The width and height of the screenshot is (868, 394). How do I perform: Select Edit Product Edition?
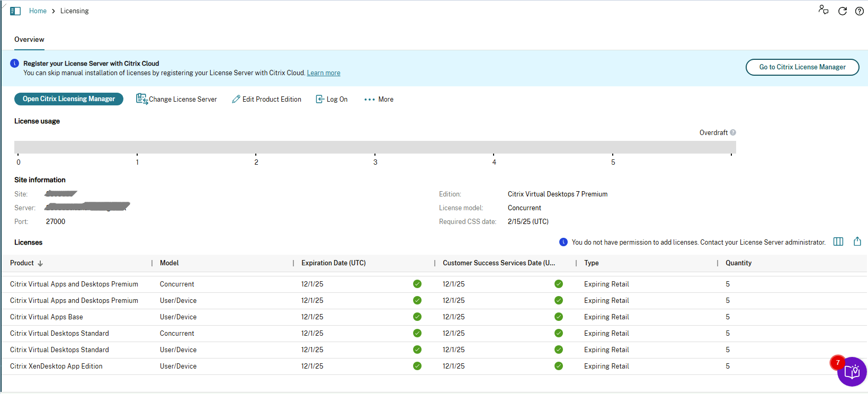pyautogui.click(x=267, y=100)
